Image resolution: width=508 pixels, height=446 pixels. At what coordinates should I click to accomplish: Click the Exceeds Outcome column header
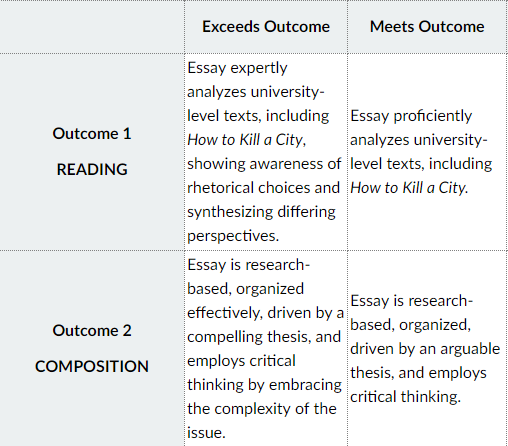(266, 27)
